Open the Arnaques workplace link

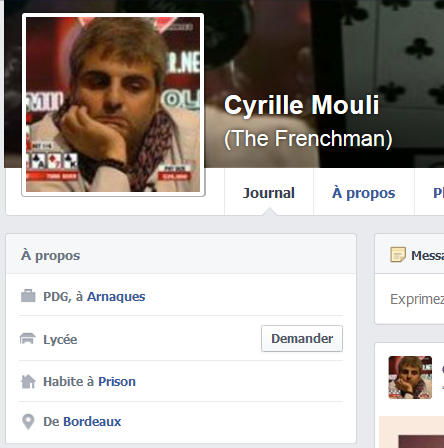pyautogui.click(x=116, y=296)
